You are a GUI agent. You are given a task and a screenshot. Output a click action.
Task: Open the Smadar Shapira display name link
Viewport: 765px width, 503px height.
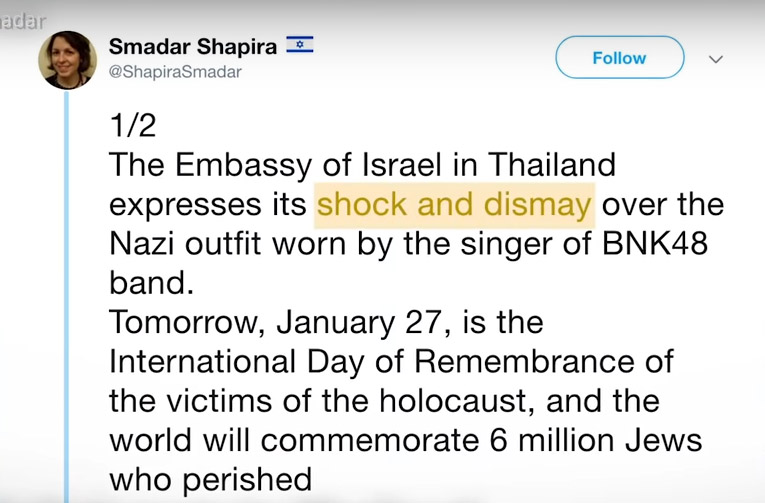pyautogui.click(x=193, y=46)
